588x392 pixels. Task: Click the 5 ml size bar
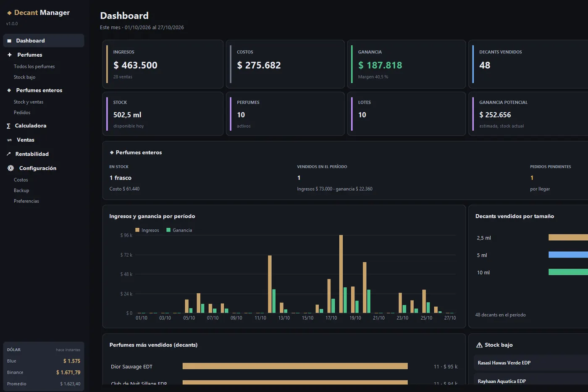click(x=568, y=255)
